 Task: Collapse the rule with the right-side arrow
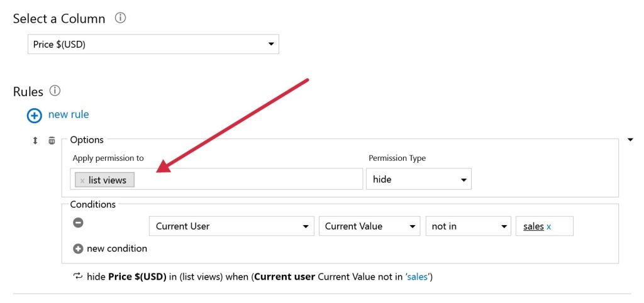[x=630, y=140]
